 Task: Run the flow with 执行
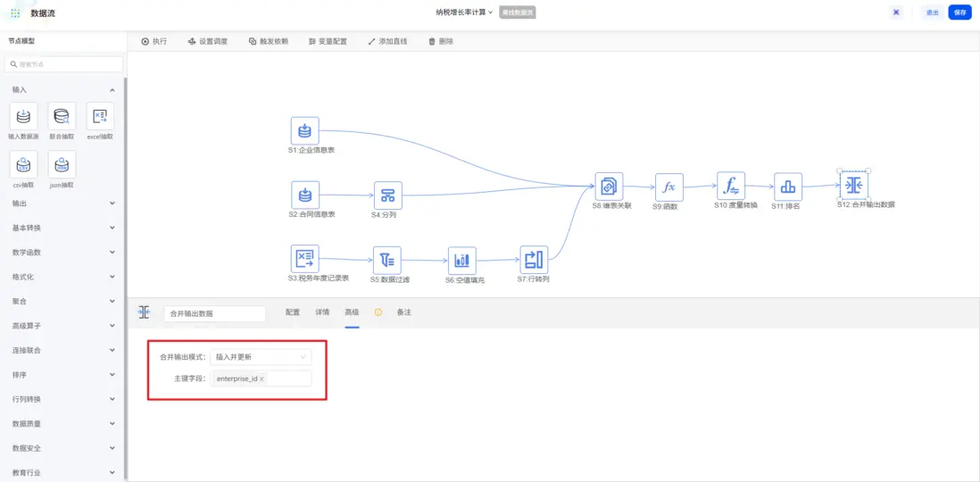pos(154,41)
